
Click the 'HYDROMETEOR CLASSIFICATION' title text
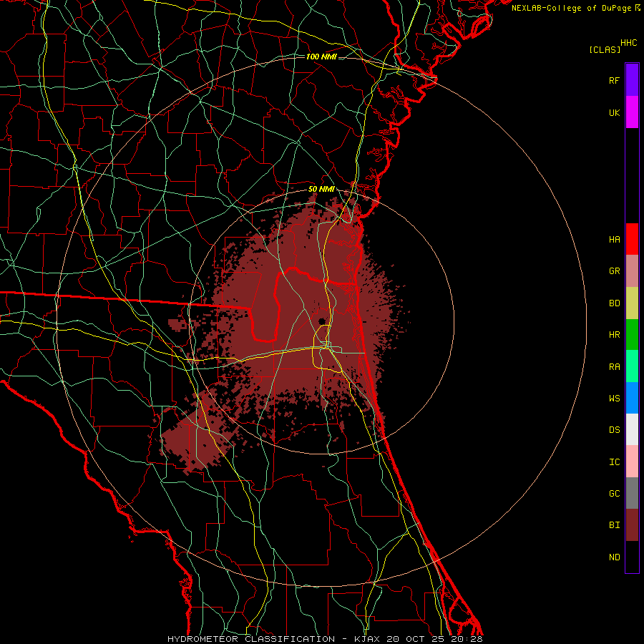pyautogui.click(x=251, y=639)
